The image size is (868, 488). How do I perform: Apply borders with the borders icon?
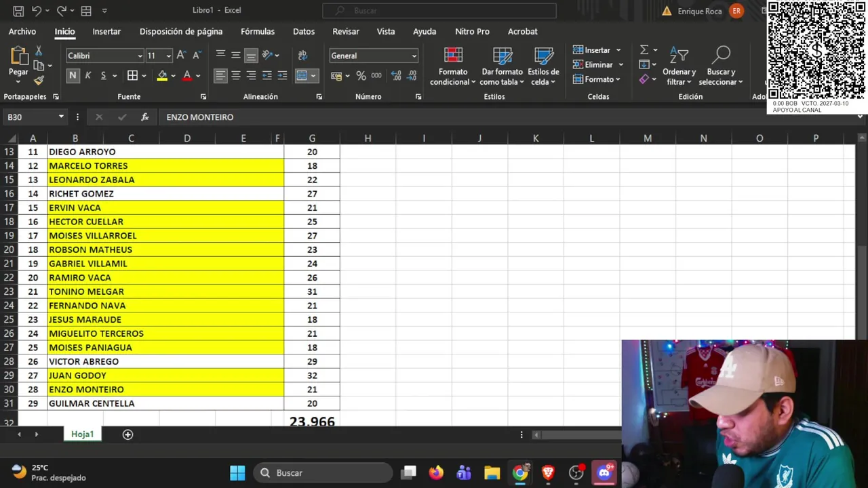[x=133, y=76]
